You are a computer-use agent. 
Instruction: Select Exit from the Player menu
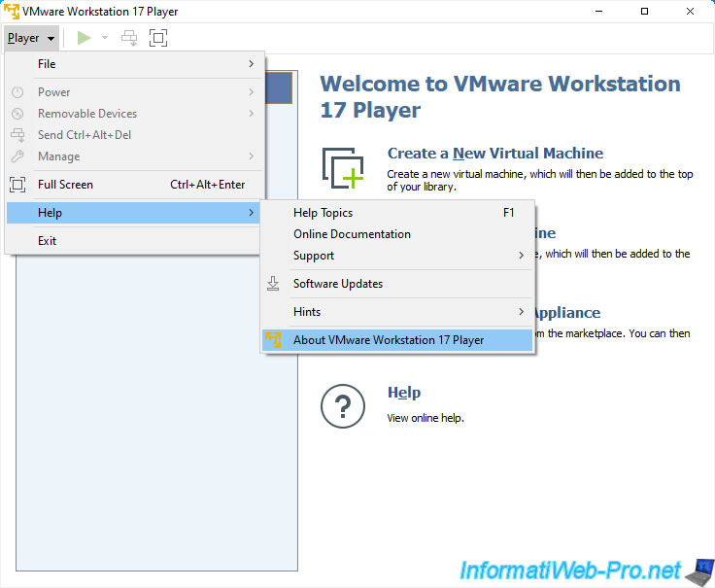coord(48,241)
